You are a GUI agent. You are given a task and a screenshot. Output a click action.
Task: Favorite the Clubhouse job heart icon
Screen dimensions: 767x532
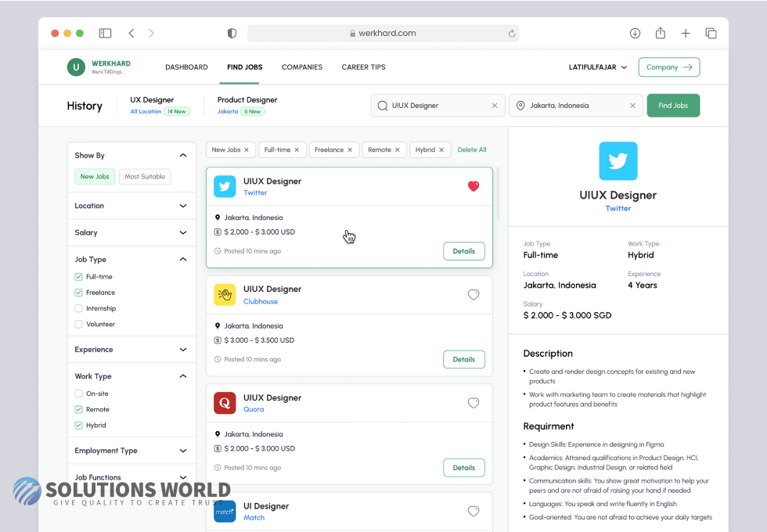pyautogui.click(x=474, y=294)
